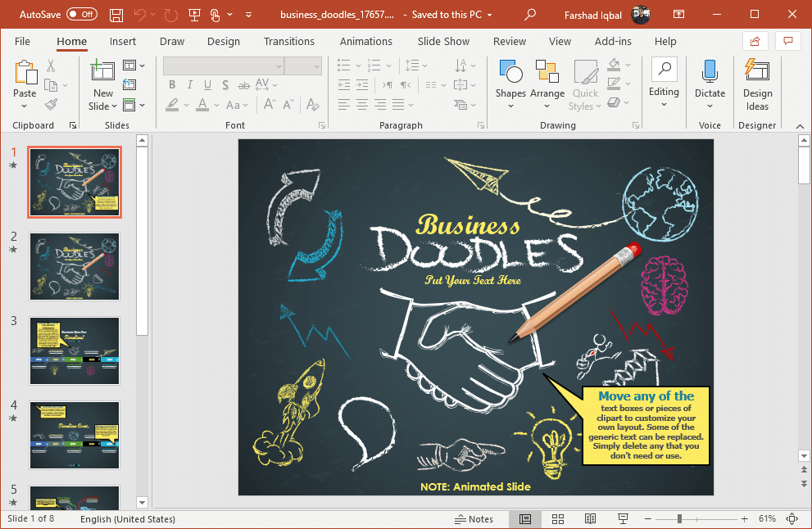Open the Transitions tab
This screenshot has height=529, width=812.
click(288, 41)
